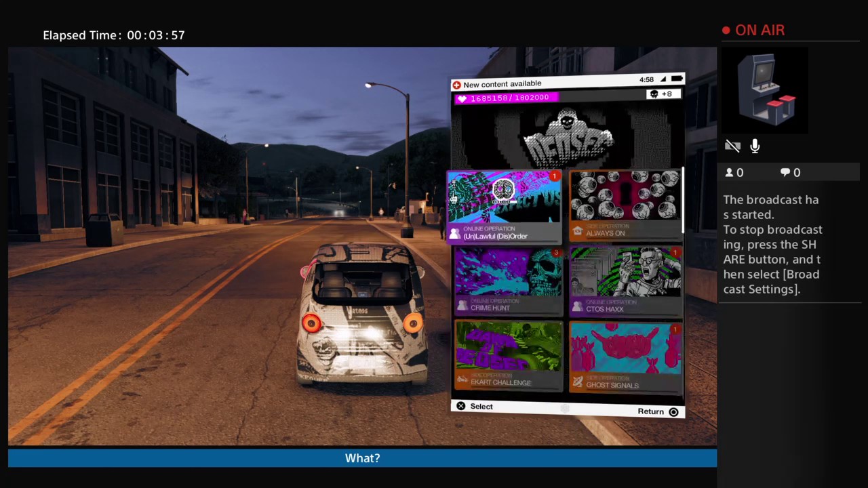
Task: Click the phone signal strength icon
Action: pyautogui.click(x=663, y=79)
